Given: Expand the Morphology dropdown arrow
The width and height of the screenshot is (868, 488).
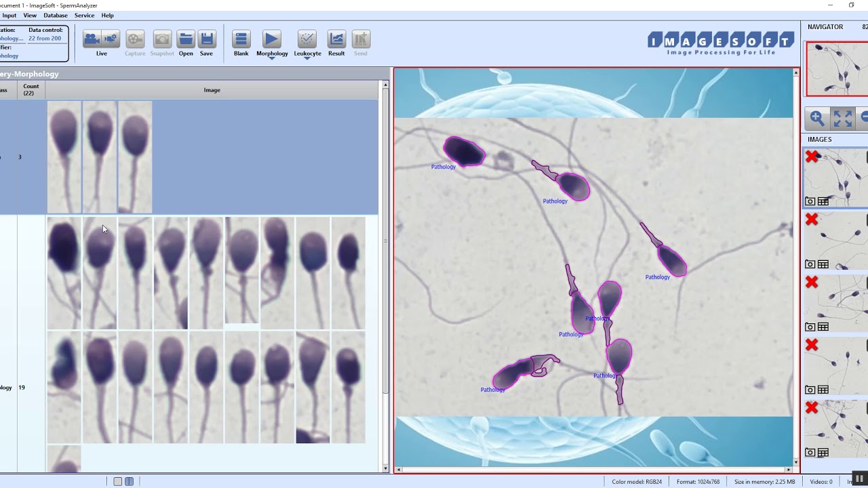Looking at the screenshot, I should pyautogui.click(x=272, y=58).
